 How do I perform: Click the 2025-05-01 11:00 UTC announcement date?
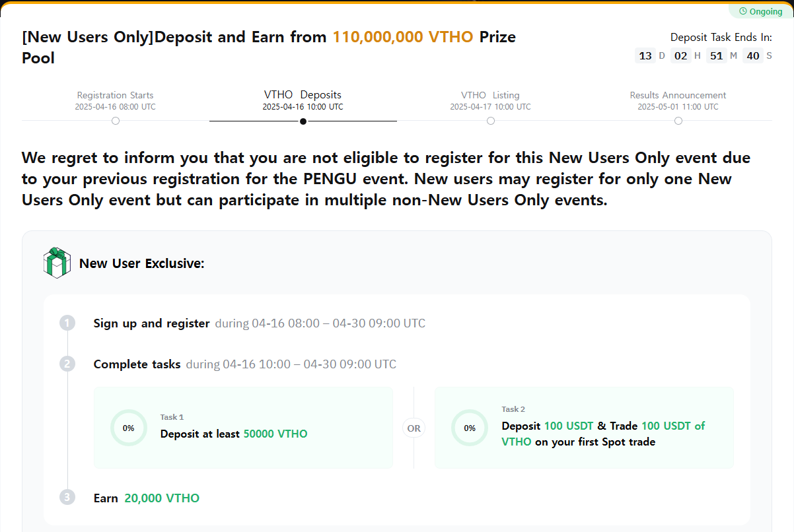tap(678, 107)
